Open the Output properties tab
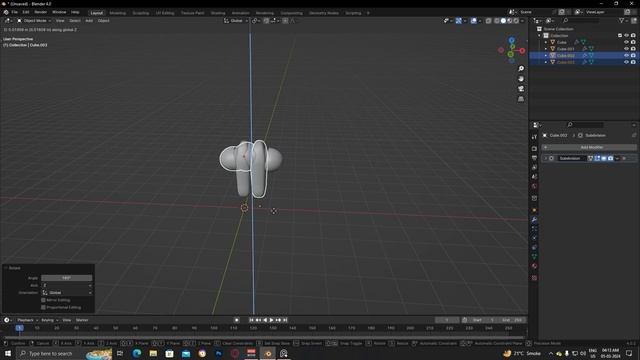This screenshot has height=360, width=640. coord(534,158)
